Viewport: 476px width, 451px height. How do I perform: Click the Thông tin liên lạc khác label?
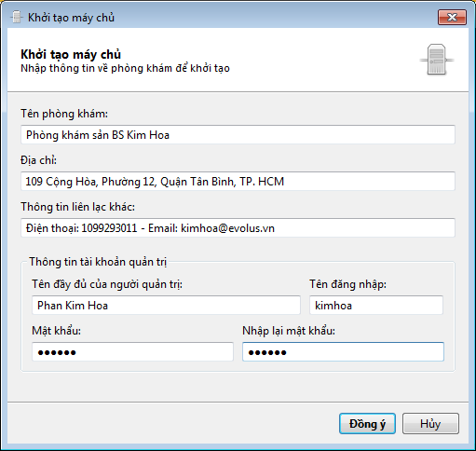pos(78,207)
